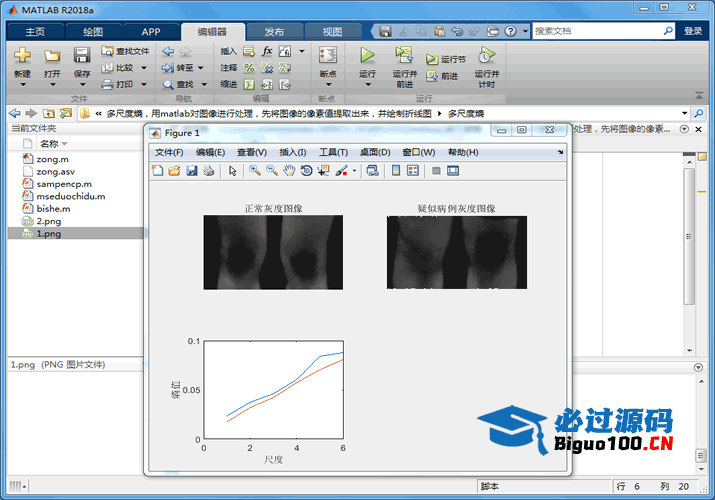Toggle the Edit Plot arrow tool
This screenshot has width=715, height=500.
click(x=232, y=171)
